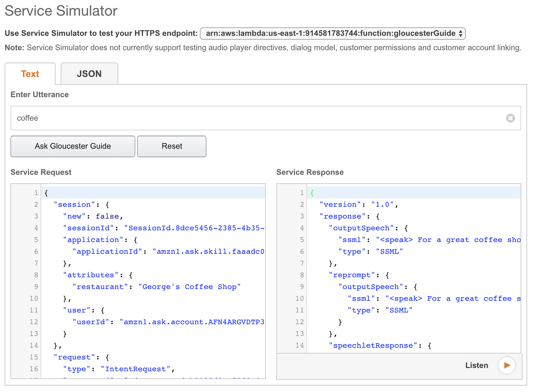Click the "application" line in Service Request
Image resolution: width=533 pixels, height=392 pixels.
tap(100, 240)
